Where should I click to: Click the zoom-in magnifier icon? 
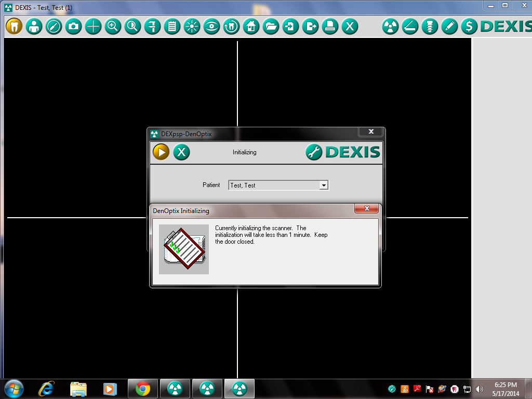coord(113,26)
